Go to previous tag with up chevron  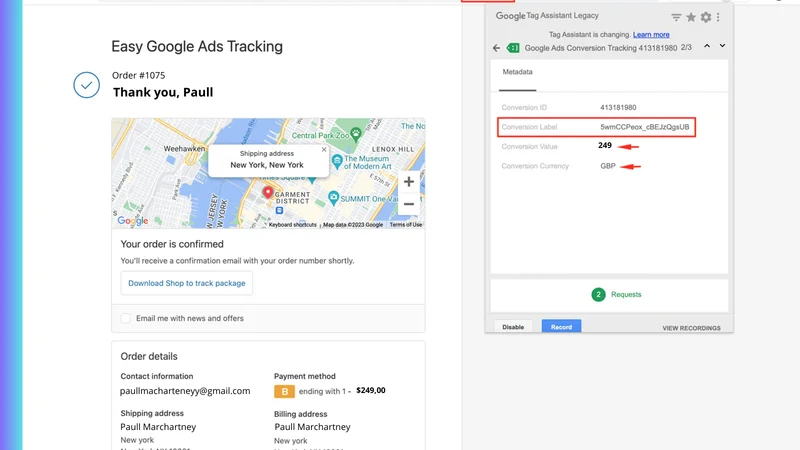click(707, 46)
